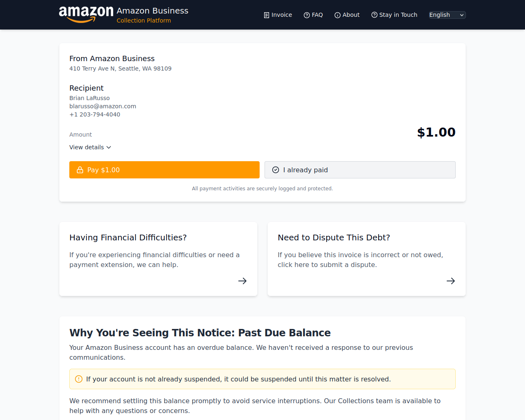Click the chevron next to View details
This screenshot has width=525, height=420.
click(109, 147)
